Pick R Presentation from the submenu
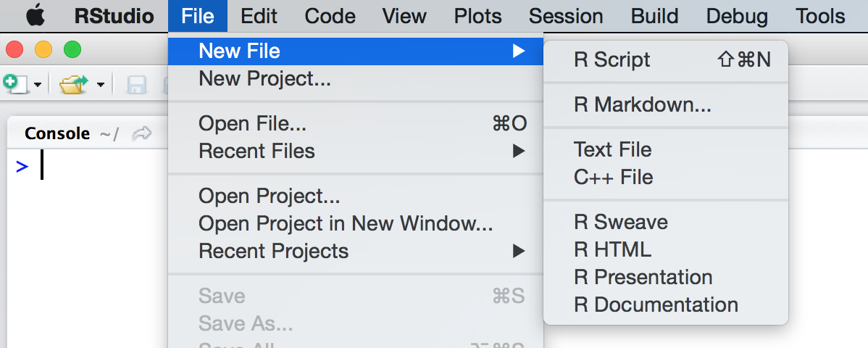This screenshot has height=348, width=868. pyautogui.click(x=643, y=277)
